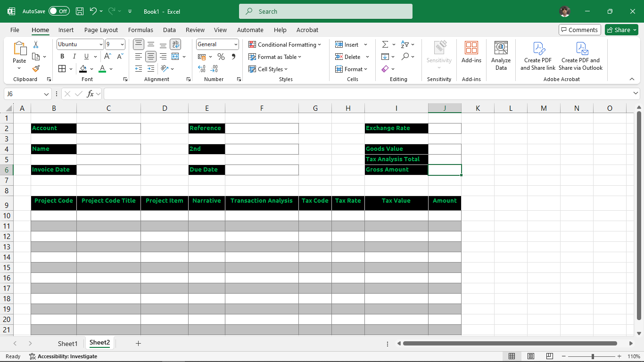The height and width of the screenshot is (362, 644).
Task: Switch to Page Break Preview in status bar
Action: (550, 356)
